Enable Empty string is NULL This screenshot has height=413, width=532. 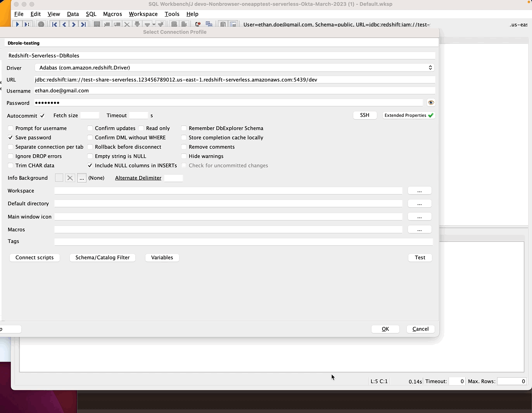[90, 156]
